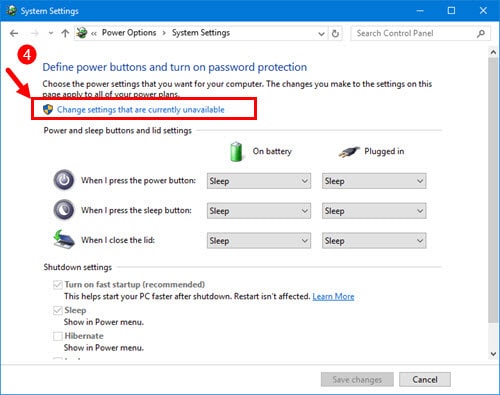
Task: Click the forward navigation arrow
Action: 35,33
